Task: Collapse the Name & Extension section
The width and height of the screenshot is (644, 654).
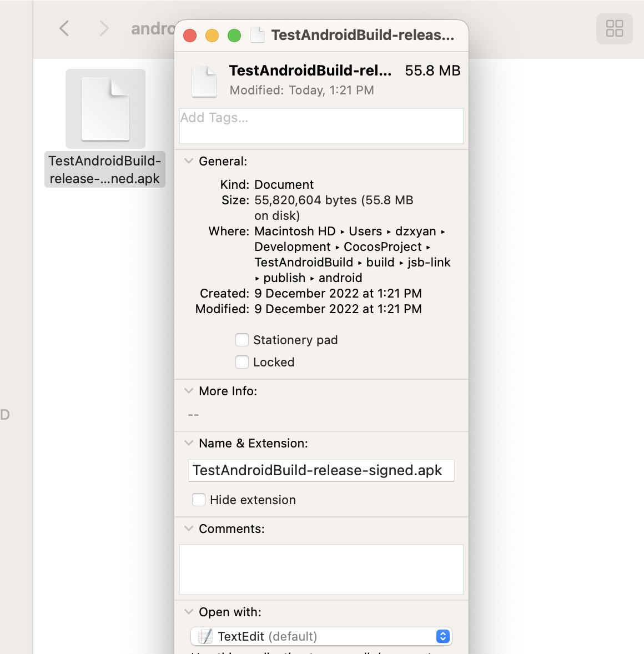Action: pyautogui.click(x=189, y=443)
